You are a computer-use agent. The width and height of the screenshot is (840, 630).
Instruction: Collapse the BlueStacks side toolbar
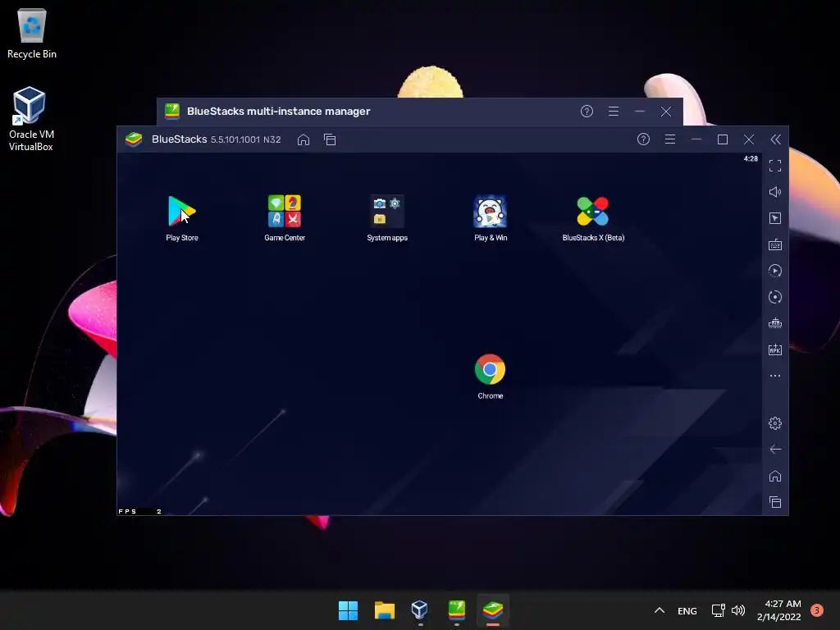[x=775, y=139]
